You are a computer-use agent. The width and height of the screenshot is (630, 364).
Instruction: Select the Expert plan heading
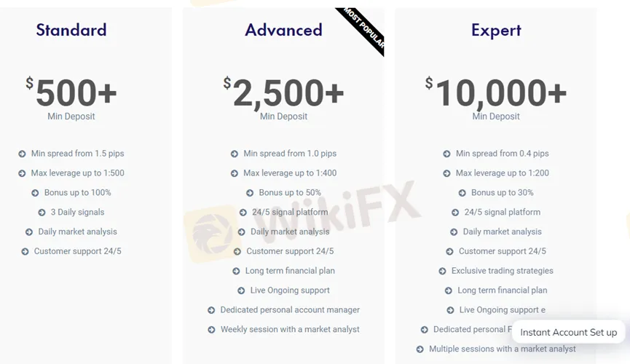(x=496, y=30)
